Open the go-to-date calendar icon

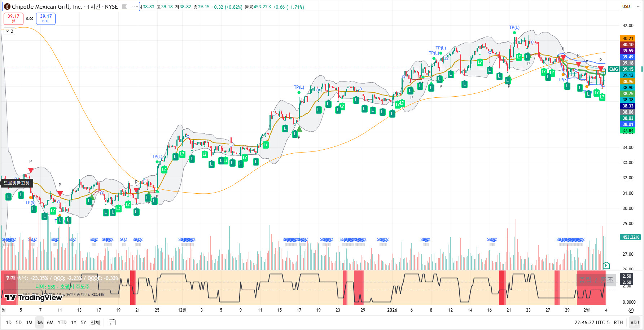point(112,322)
